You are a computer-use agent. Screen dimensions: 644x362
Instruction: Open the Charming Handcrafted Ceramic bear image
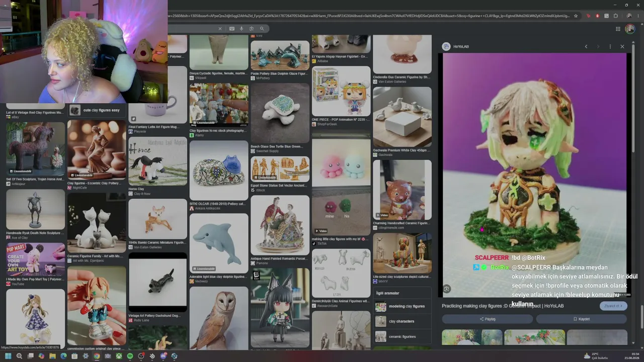pyautogui.click(x=402, y=190)
